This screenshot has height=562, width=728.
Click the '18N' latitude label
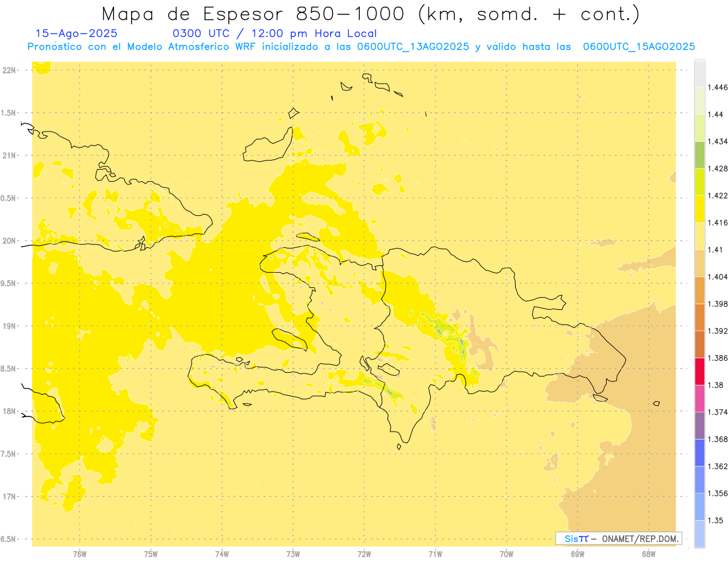click(x=10, y=411)
